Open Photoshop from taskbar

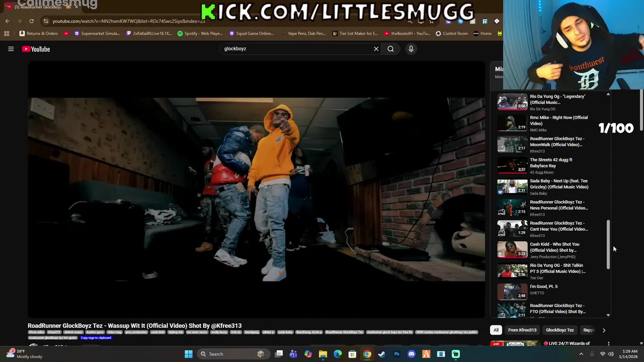point(396,354)
